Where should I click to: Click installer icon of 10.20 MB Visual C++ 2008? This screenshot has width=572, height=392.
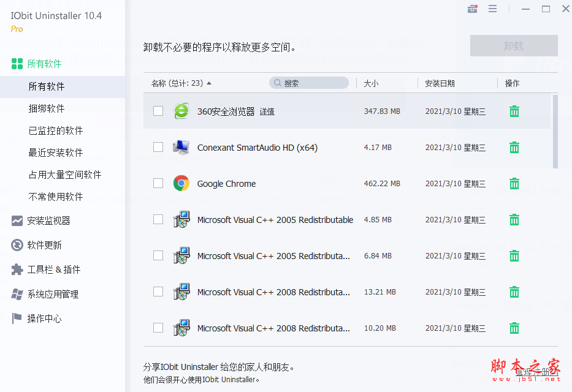click(181, 328)
